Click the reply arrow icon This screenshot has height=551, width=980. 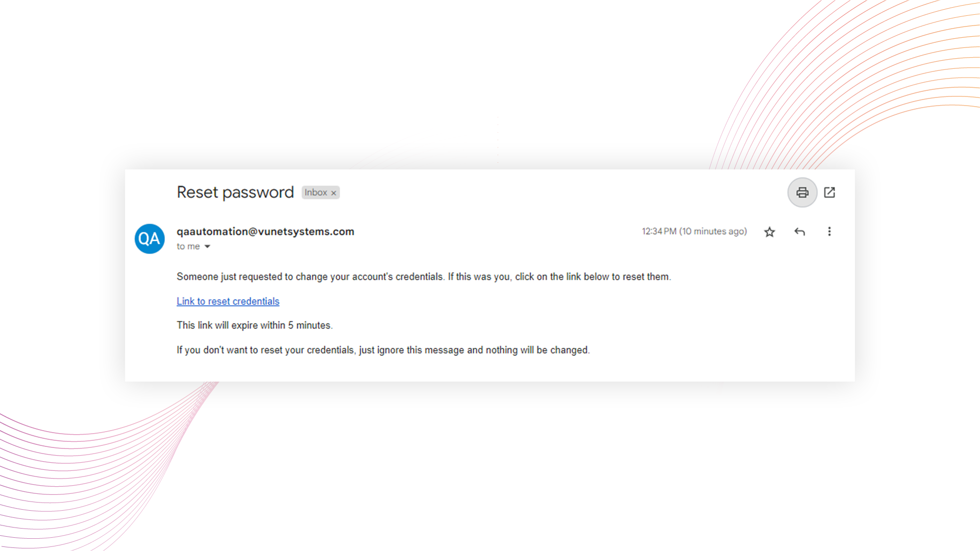[799, 232]
